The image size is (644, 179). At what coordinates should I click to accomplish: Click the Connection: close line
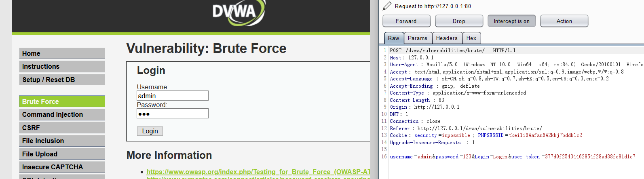point(415,121)
